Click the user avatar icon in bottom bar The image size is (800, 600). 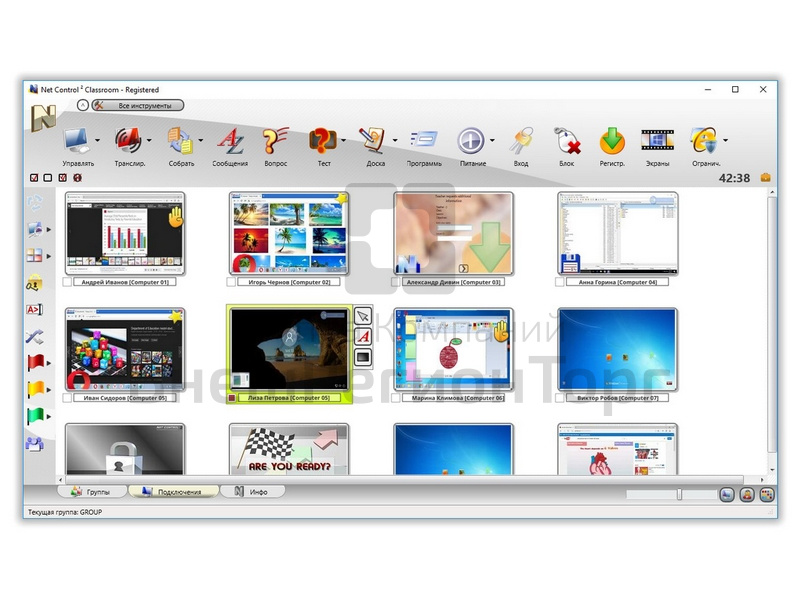[x=747, y=494]
